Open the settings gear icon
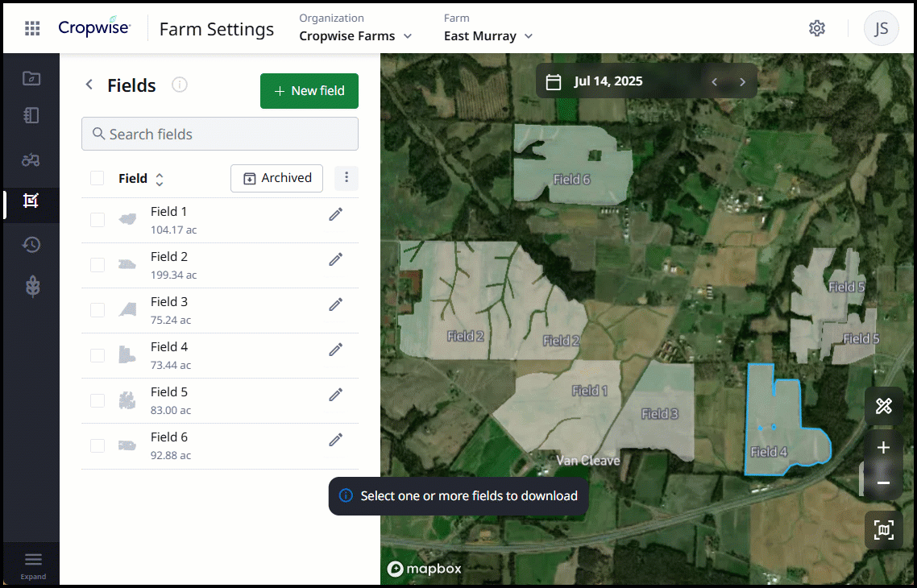 pos(817,27)
